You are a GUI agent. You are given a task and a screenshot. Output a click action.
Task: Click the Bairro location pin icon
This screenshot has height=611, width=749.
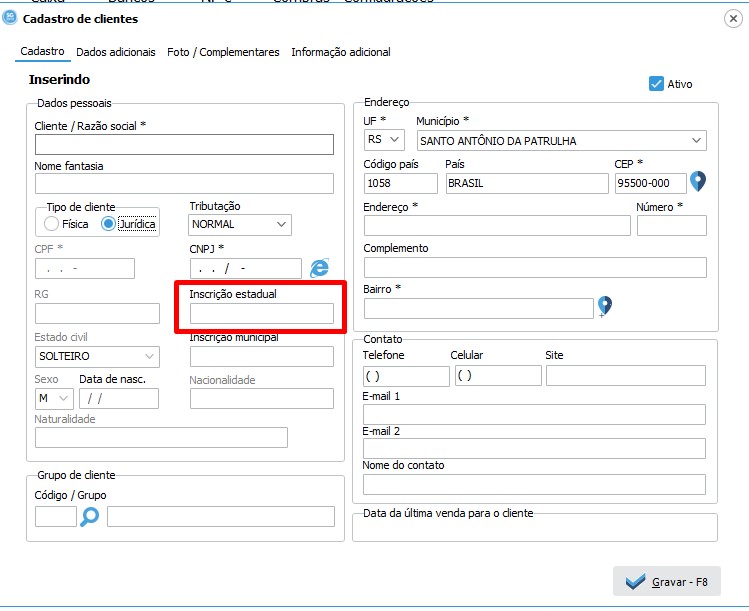coord(603,307)
